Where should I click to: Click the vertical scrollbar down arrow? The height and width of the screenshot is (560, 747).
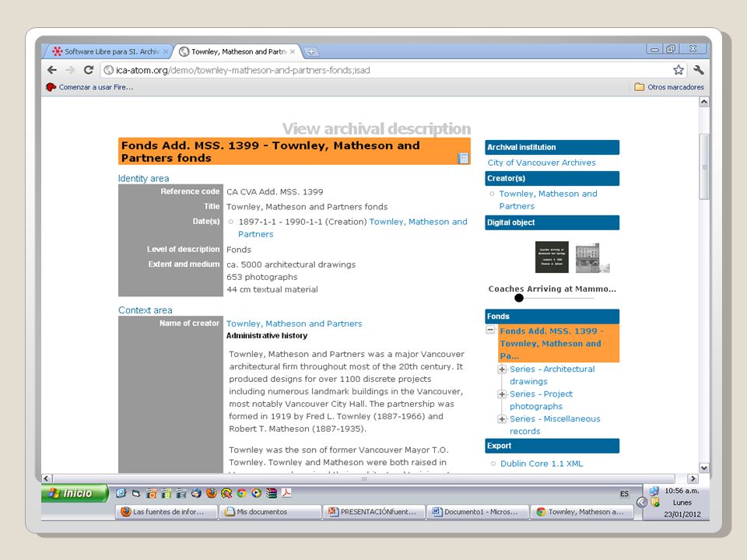[x=703, y=467]
